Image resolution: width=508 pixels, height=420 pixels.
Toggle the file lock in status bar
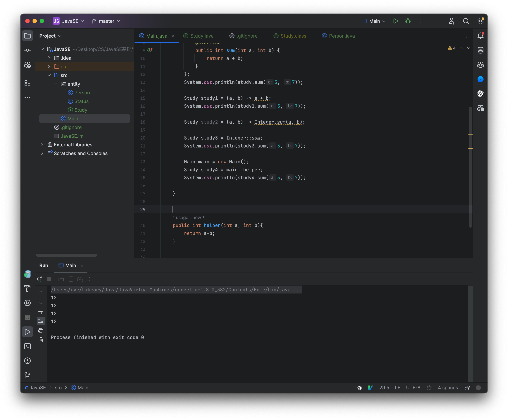[x=467, y=388]
